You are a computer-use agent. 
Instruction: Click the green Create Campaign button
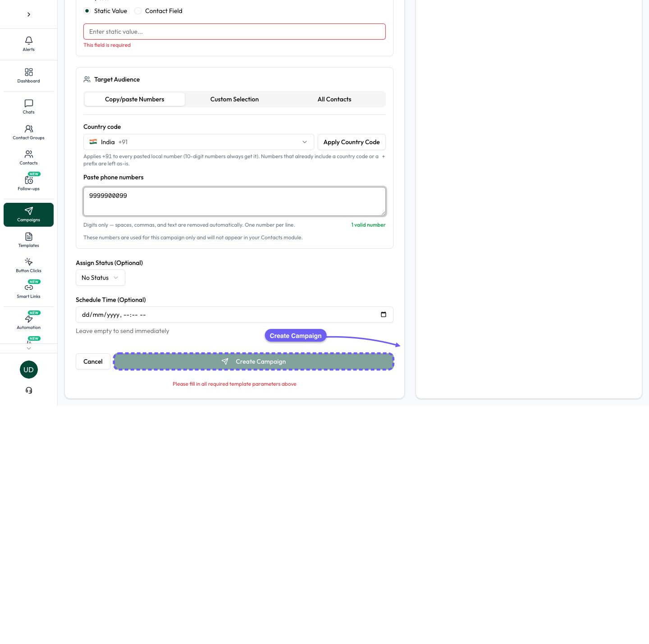254,361
